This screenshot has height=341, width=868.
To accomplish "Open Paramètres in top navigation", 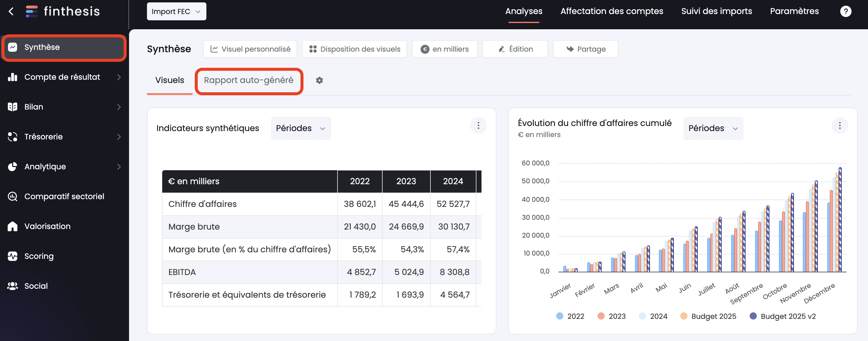I will 794,11.
